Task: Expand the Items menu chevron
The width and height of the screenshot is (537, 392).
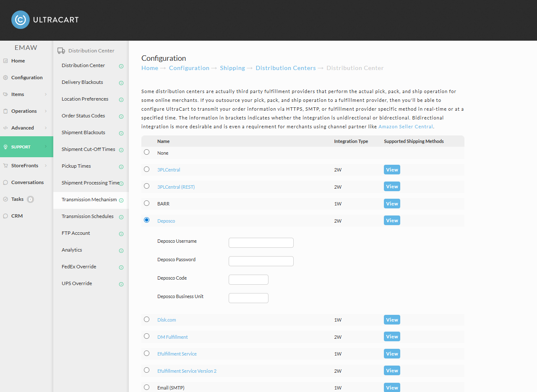Action: pos(46,94)
